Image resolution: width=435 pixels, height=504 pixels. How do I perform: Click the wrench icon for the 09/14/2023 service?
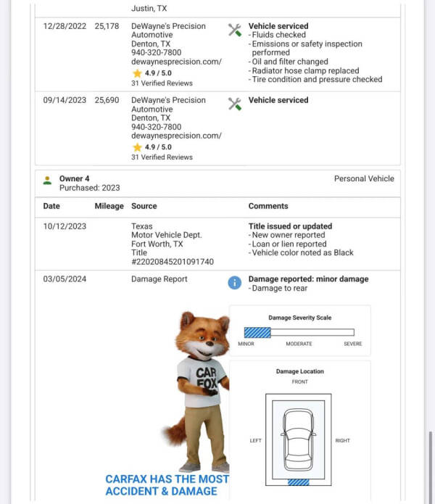click(235, 104)
